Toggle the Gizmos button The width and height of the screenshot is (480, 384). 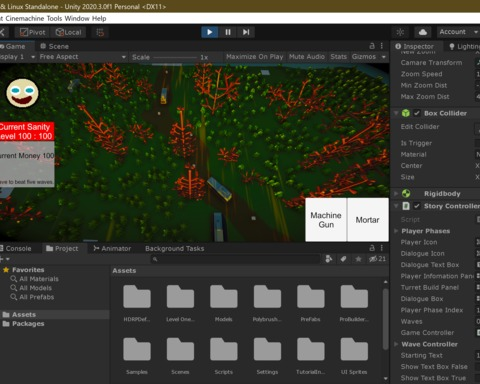(364, 57)
